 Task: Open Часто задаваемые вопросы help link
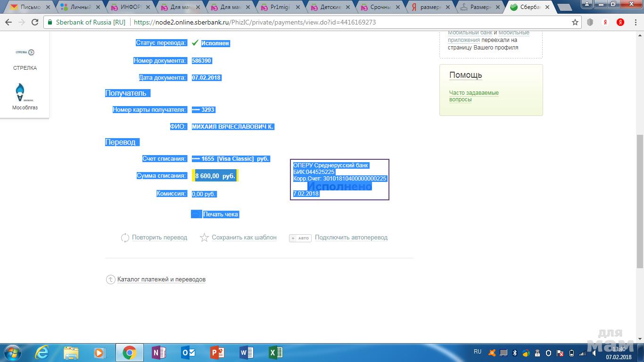(474, 96)
